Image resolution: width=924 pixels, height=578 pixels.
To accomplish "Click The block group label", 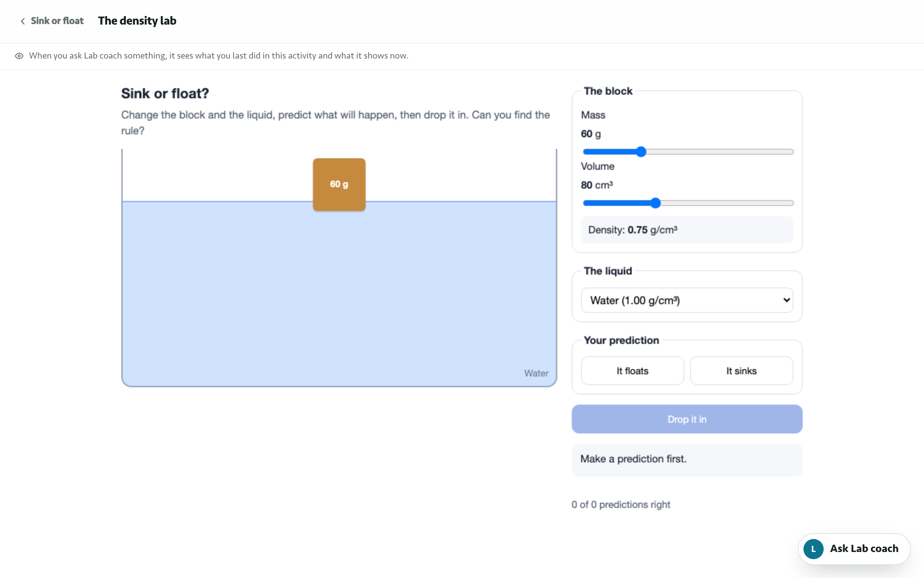I will point(608,91).
